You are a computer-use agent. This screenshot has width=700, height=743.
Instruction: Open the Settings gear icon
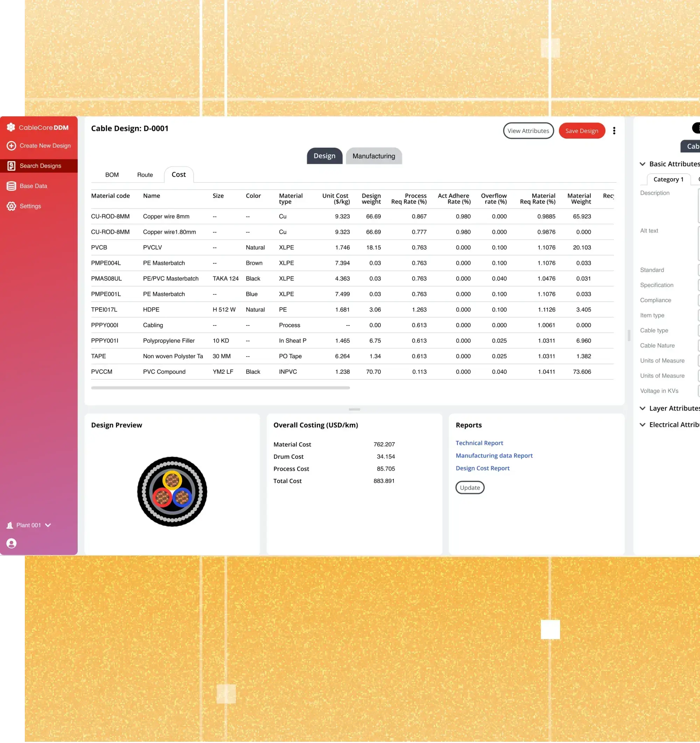click(11, 206)
